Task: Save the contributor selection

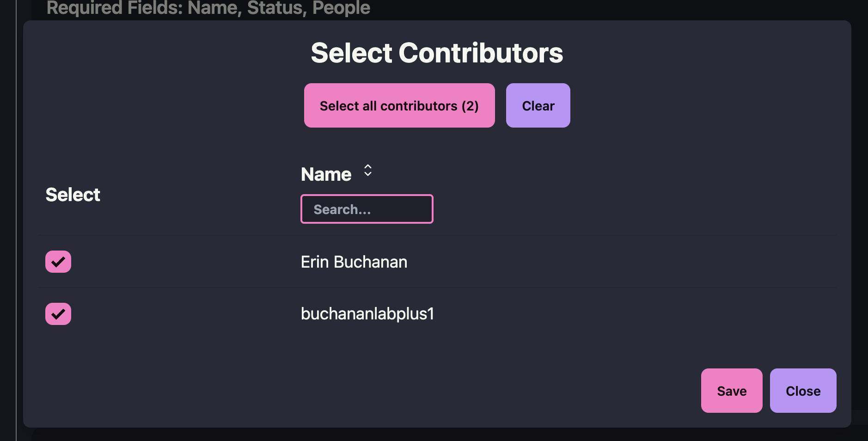Action: coord(731,391)
